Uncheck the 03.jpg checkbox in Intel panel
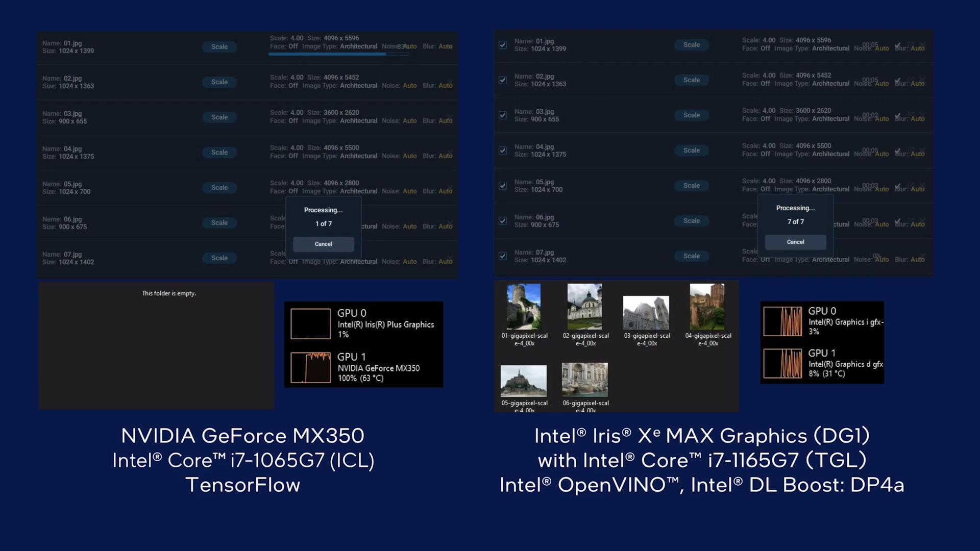This screenshot has width=980, height=551. [503, 115]
